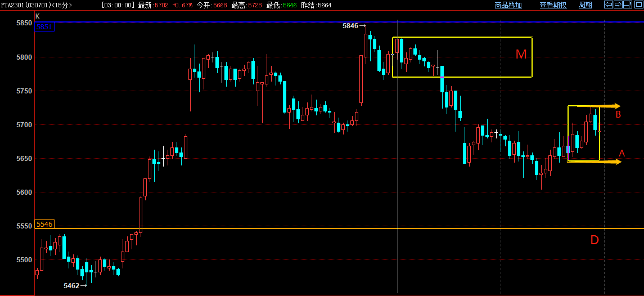Click the 最新:5702 latest price value
Image resolution: width=644 pixels, height=296 pixels.
(153, 5)
